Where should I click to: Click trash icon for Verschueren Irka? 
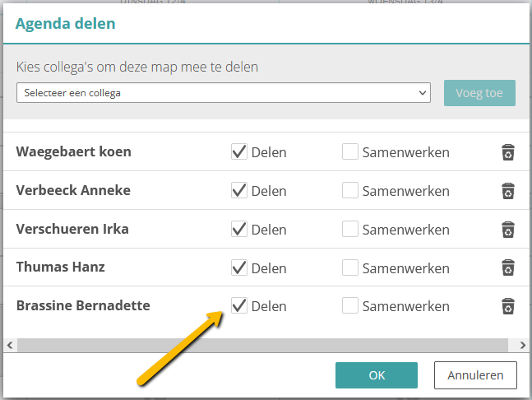[x=508, y=230]
